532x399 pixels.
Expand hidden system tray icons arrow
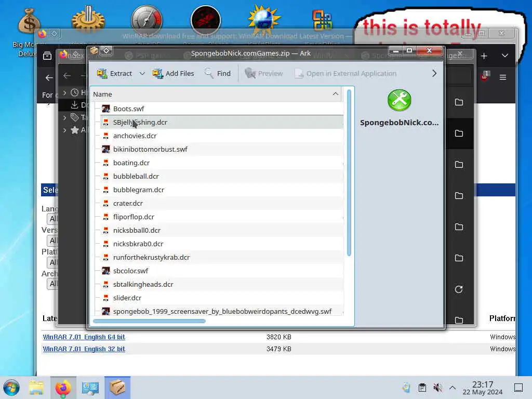click(453, 388)
